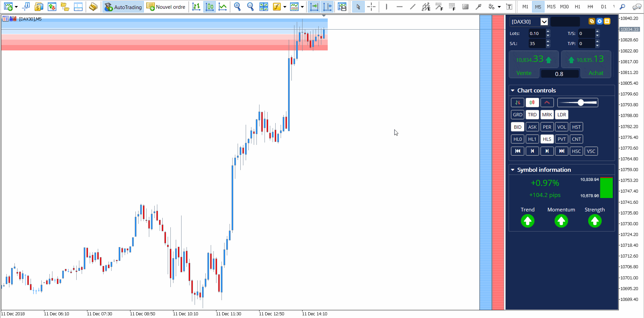Select the text label tool
Viewport: 644px width, 318px height.
click(509, 7)
